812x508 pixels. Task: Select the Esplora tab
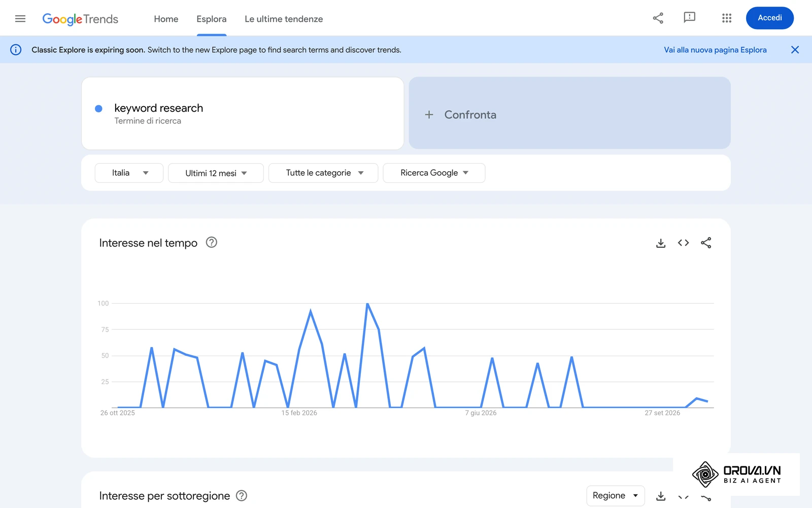212,19
